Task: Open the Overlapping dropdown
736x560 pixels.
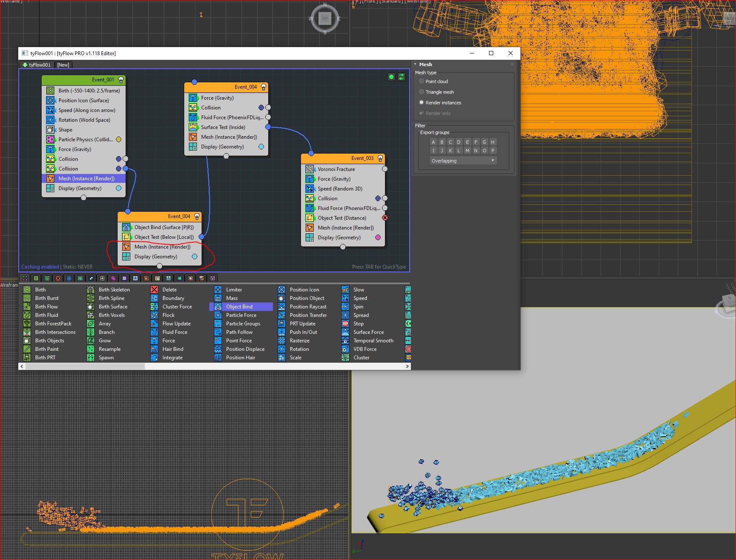Action: click(x=463, y=161)
